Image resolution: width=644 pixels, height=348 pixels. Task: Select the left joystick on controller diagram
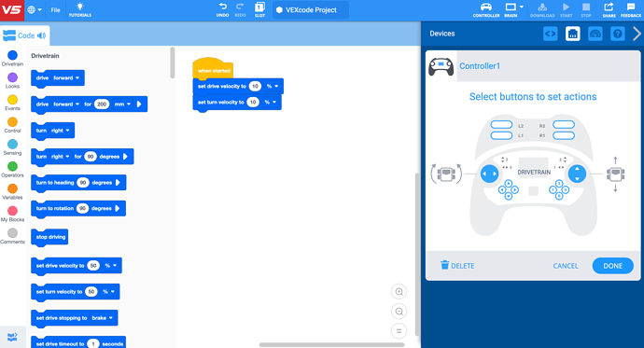coord(489,174)
